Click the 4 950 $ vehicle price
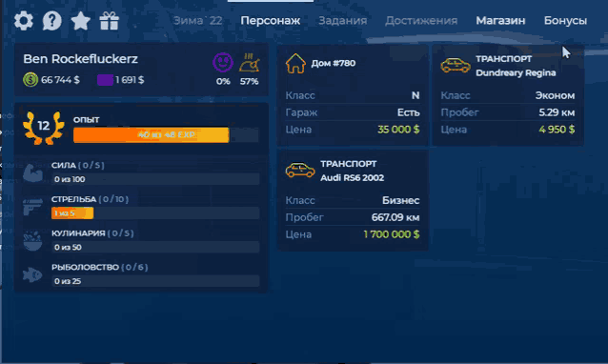 click(557, 129)
